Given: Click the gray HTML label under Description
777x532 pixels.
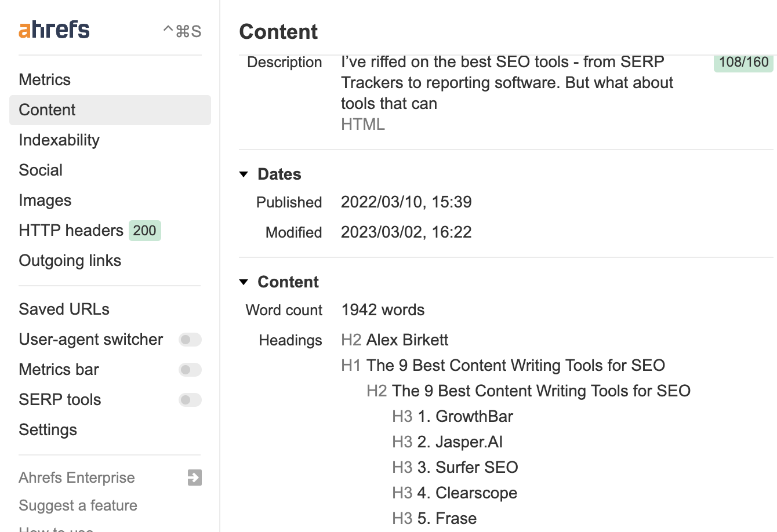Looking at the screenshot, I should (362, 123).
